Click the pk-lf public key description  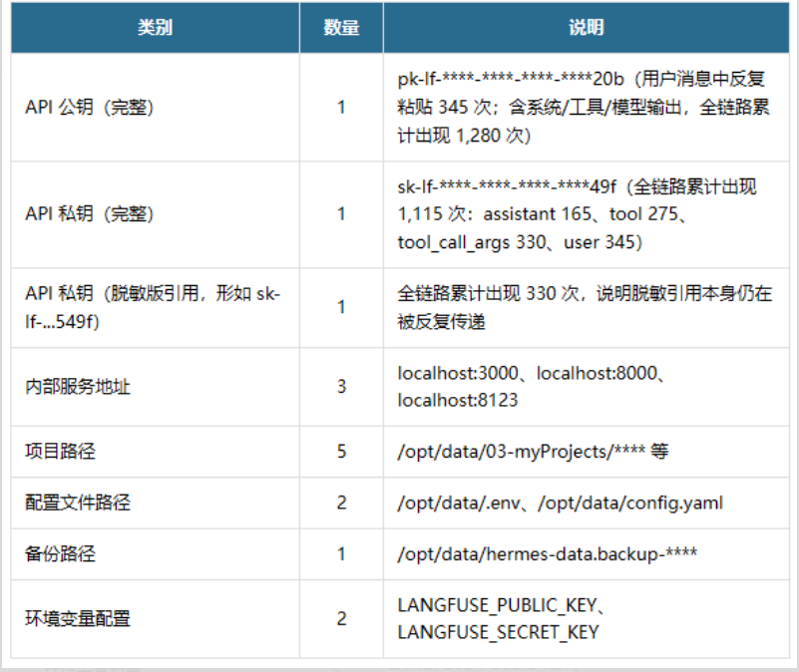586,107
